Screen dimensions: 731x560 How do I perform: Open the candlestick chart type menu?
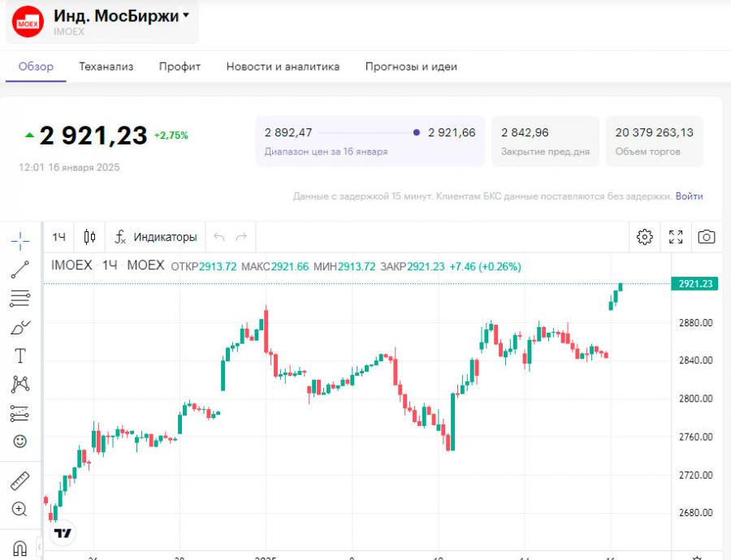[x=89, y=237]
